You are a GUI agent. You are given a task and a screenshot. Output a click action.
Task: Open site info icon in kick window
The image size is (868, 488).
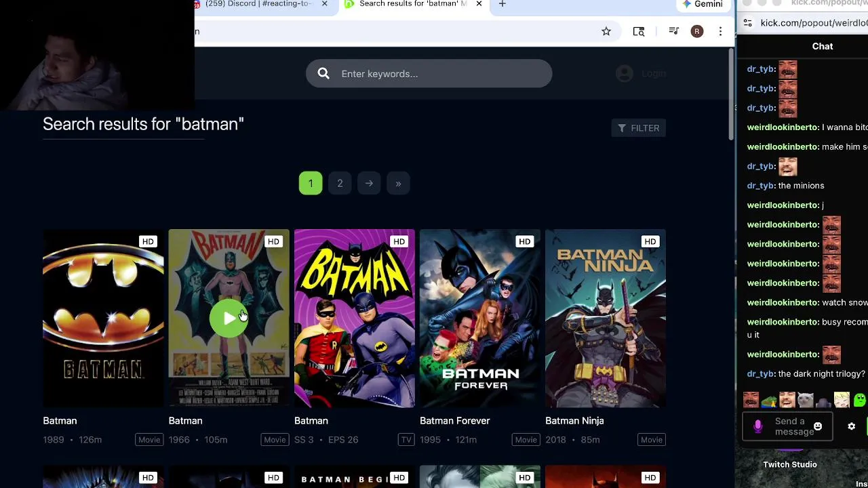pyautogui.click(x=747, y=23)
